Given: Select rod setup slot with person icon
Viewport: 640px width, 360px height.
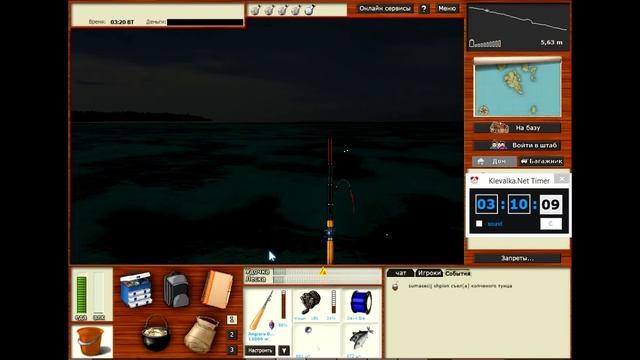Looking at the screenshot, I should 231,320.
